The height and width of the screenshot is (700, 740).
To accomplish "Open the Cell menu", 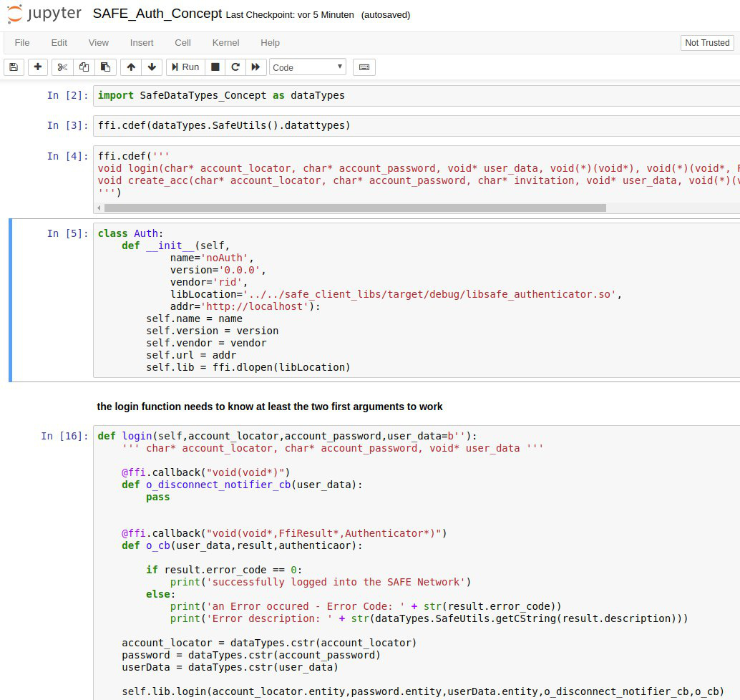I will tap(182, 43).
